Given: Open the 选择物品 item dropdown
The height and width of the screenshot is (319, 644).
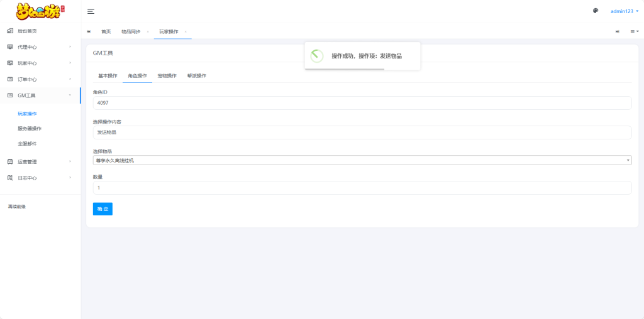Looking at the screenshot, I should (362, 160).
